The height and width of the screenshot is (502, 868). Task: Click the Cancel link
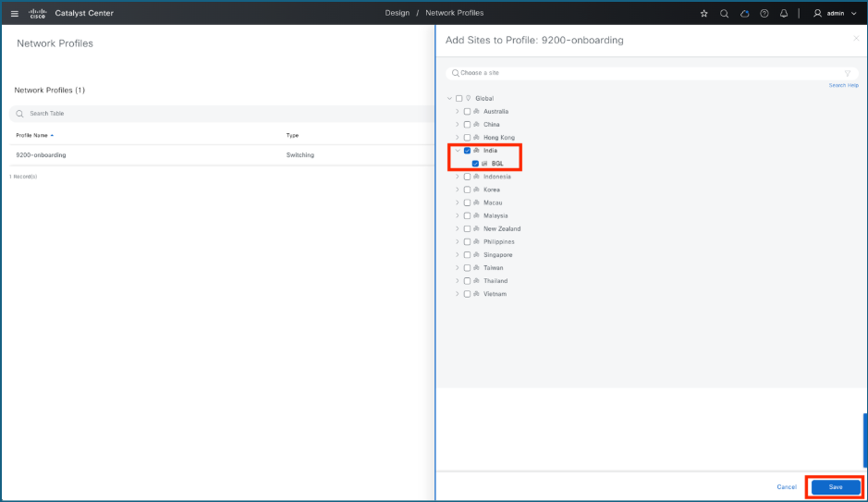787,487
